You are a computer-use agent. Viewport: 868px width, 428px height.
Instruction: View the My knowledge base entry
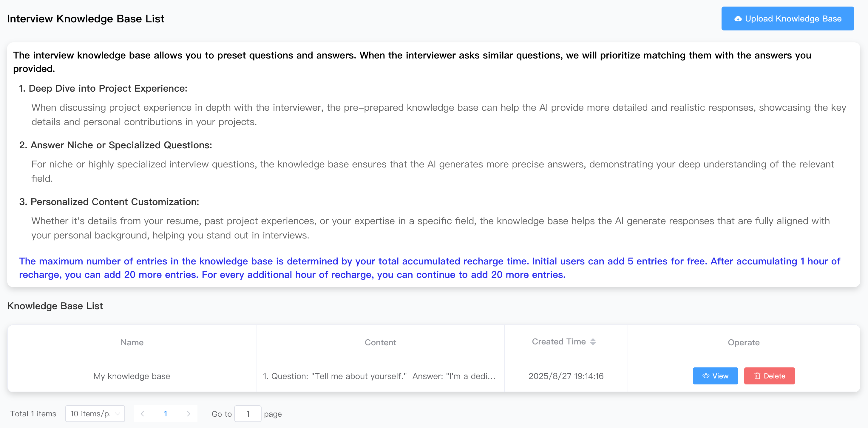pos(715,376)
